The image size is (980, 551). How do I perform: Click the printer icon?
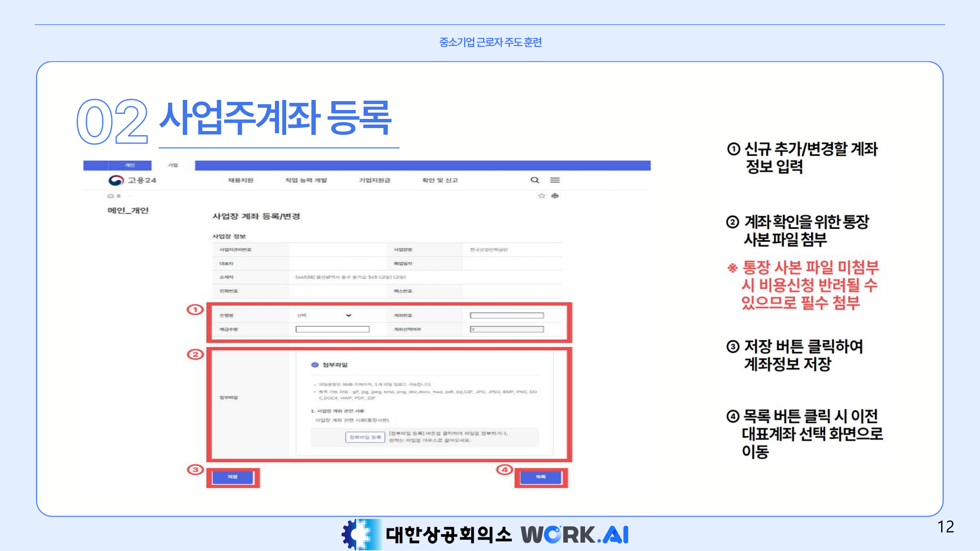(x=555, y=196)
